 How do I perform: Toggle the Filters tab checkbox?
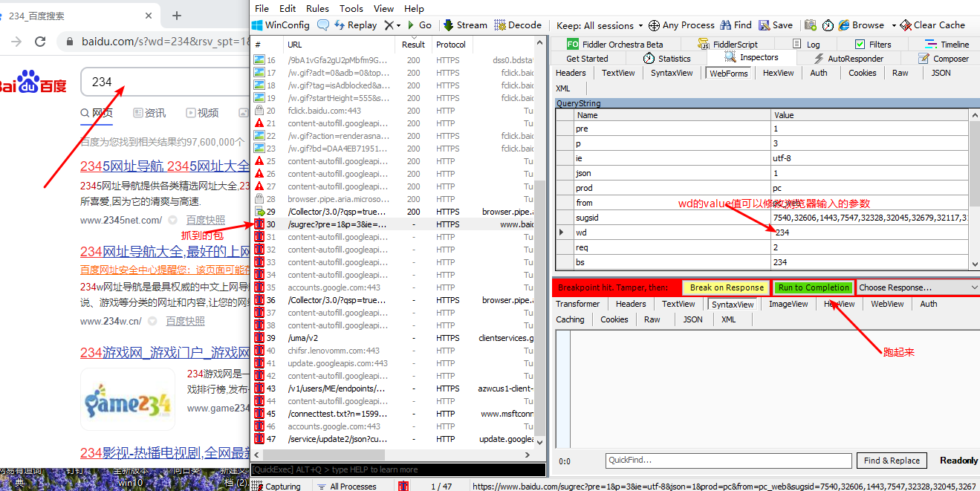pyautogui.click(x=860, y=45)
